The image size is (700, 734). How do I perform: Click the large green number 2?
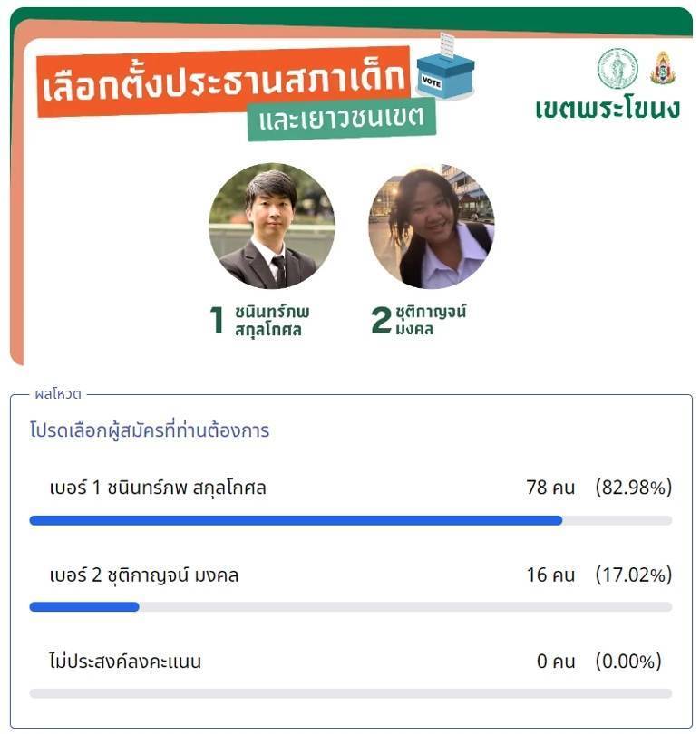click(x=381, y=320)
